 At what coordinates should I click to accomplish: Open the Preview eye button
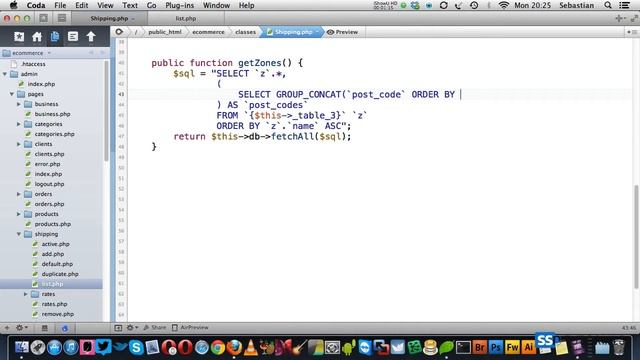(342, 32)
